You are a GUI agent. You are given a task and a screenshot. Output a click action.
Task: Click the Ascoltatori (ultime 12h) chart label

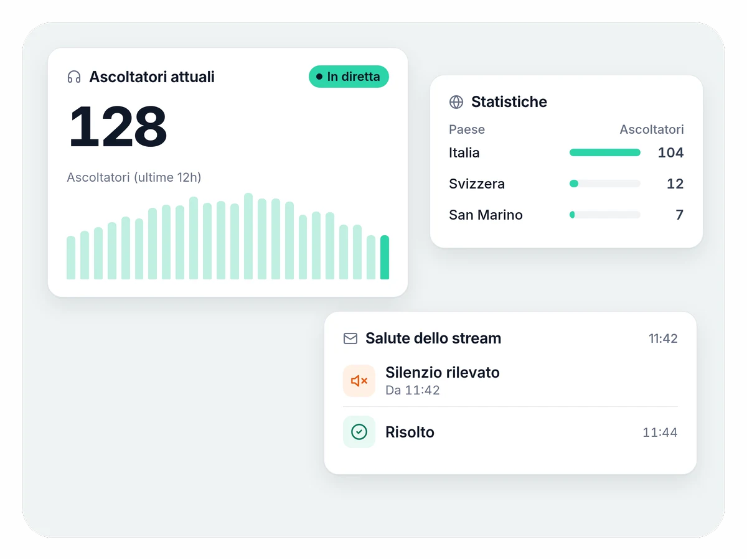coord(134,177)
